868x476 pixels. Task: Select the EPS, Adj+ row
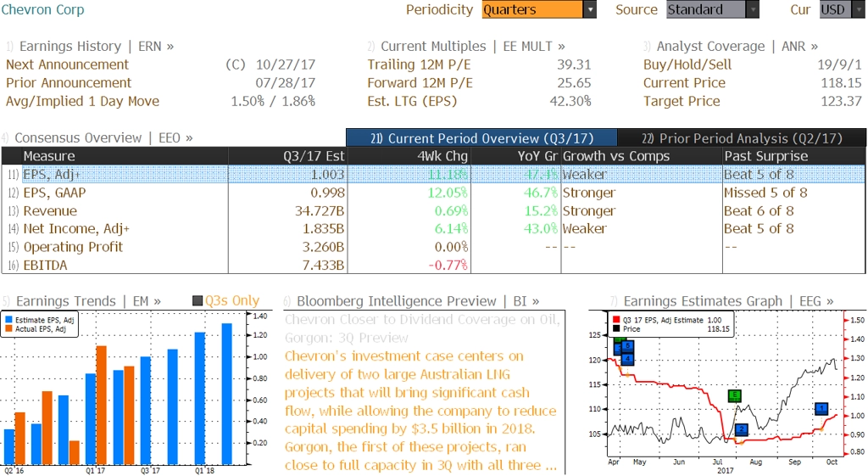point(433,175)
